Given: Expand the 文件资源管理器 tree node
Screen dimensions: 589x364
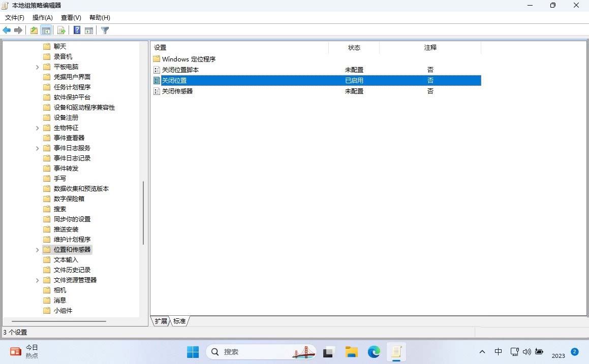Looking at the screenshot, I should tap(37, 280).
